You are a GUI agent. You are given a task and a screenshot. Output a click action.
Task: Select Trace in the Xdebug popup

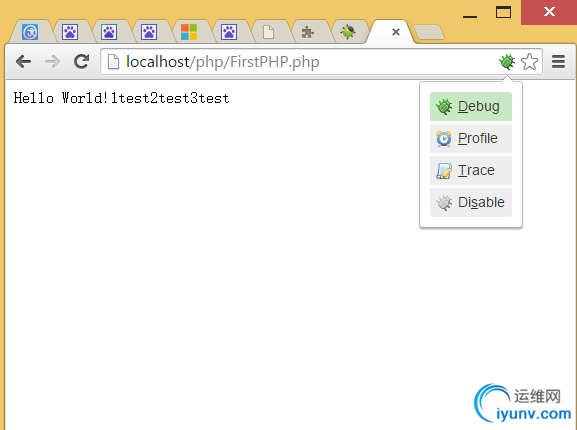click(x=471, y=170)
